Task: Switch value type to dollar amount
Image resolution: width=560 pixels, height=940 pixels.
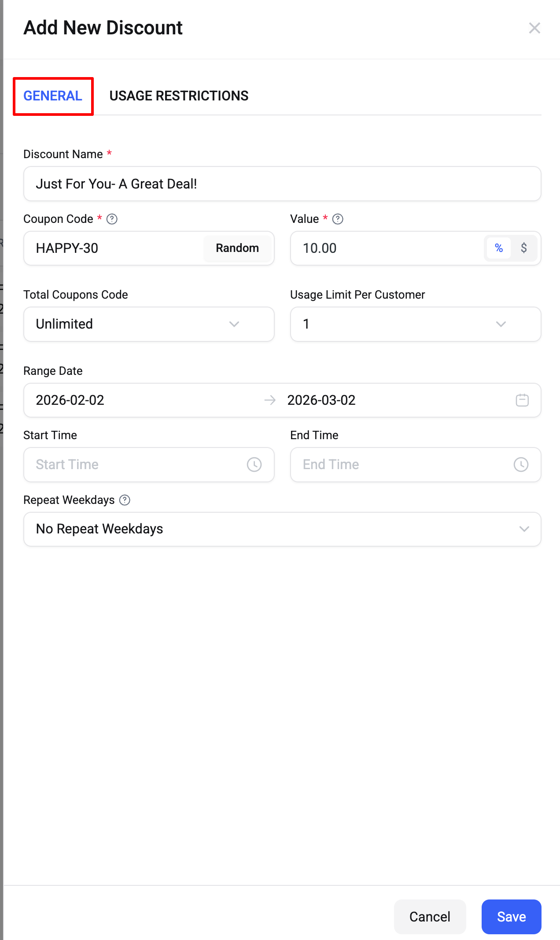Action: tap(523, 248)
